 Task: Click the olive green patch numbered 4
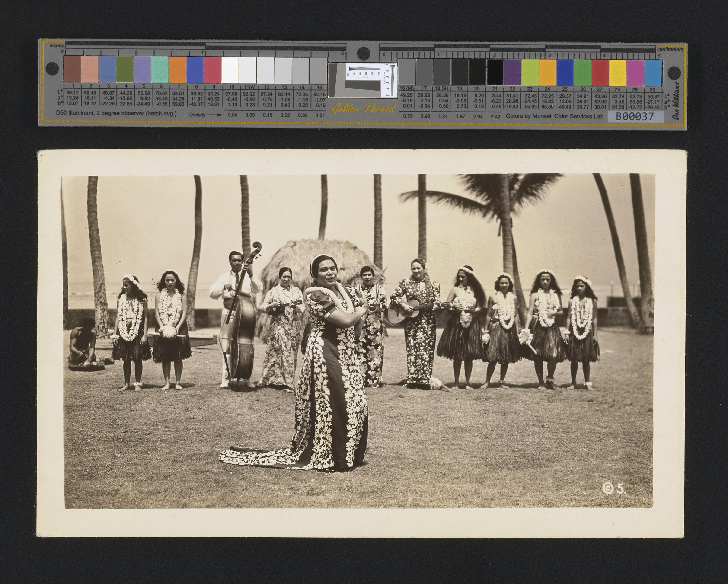(125, 69)
